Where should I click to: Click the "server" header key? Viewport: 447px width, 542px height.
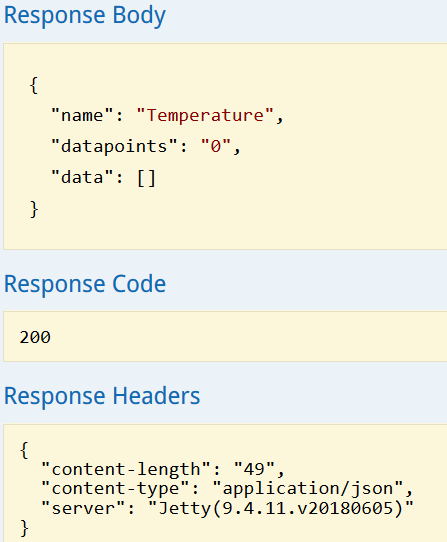83,508
